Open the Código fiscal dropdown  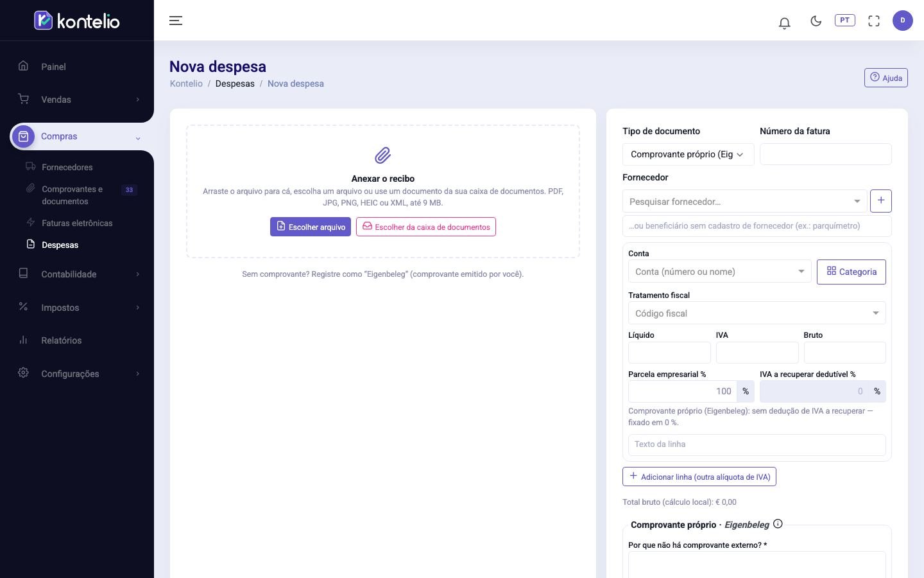757,313
